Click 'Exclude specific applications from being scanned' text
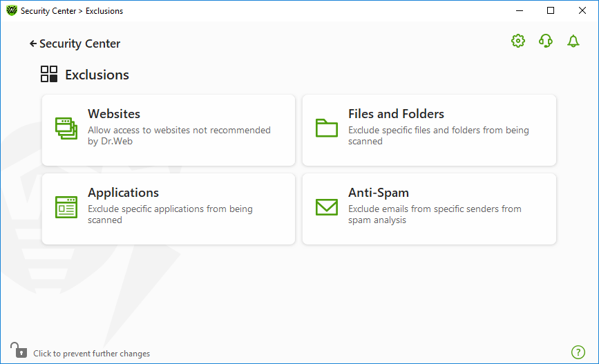Screen dimensions: 599x364 tap(170, 214)
